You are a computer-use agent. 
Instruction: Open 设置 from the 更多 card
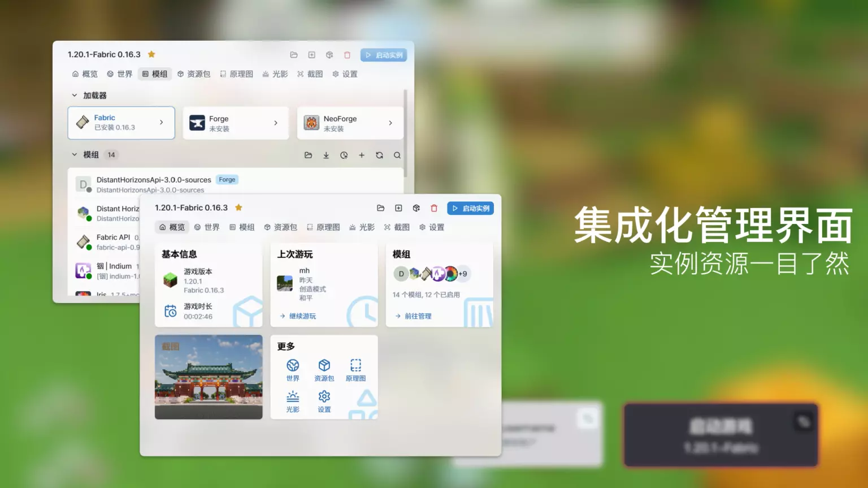coord(324,401)
